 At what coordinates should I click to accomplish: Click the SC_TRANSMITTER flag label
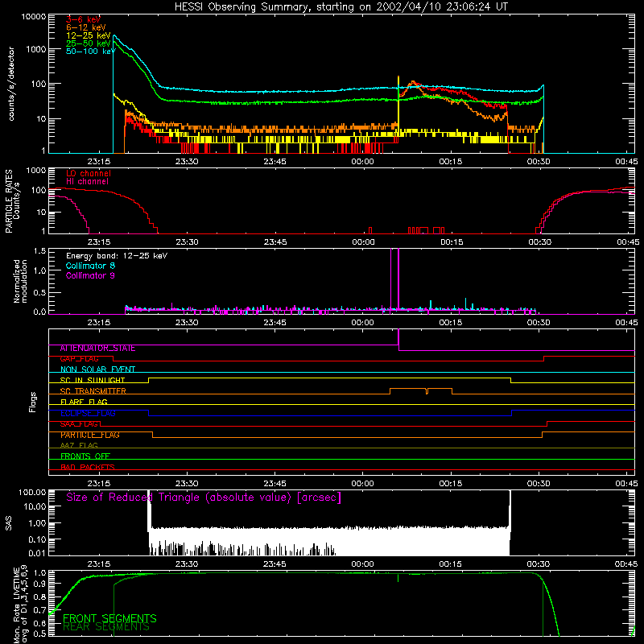(x=93, y=391)
